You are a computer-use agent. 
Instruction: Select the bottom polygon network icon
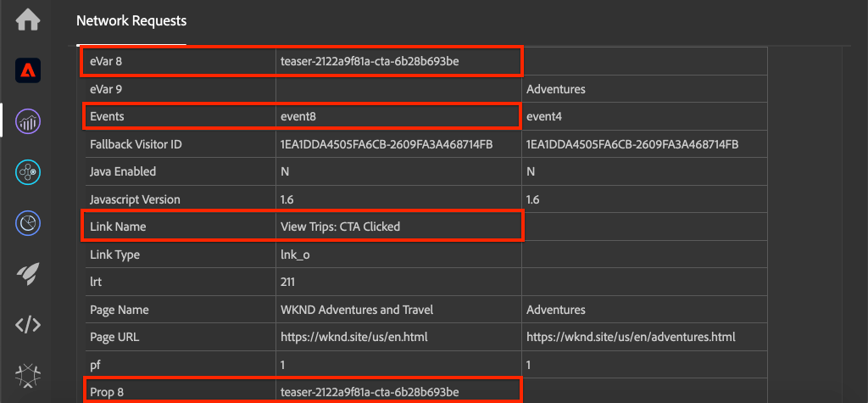tap(28, 376)
